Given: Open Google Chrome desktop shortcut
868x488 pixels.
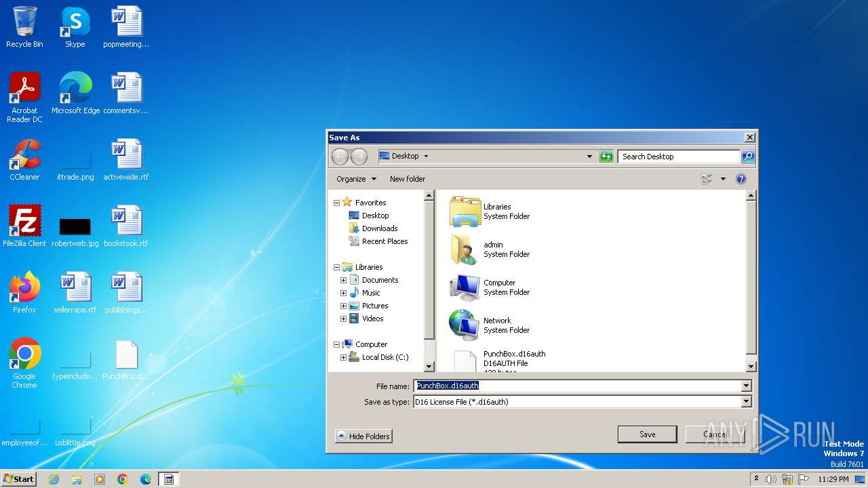Looking at the screenshot, I should tap(24, 363).
